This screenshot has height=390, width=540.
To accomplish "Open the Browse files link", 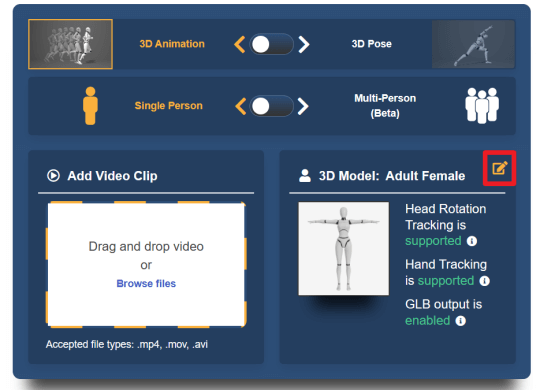I will tap(146, 284).
